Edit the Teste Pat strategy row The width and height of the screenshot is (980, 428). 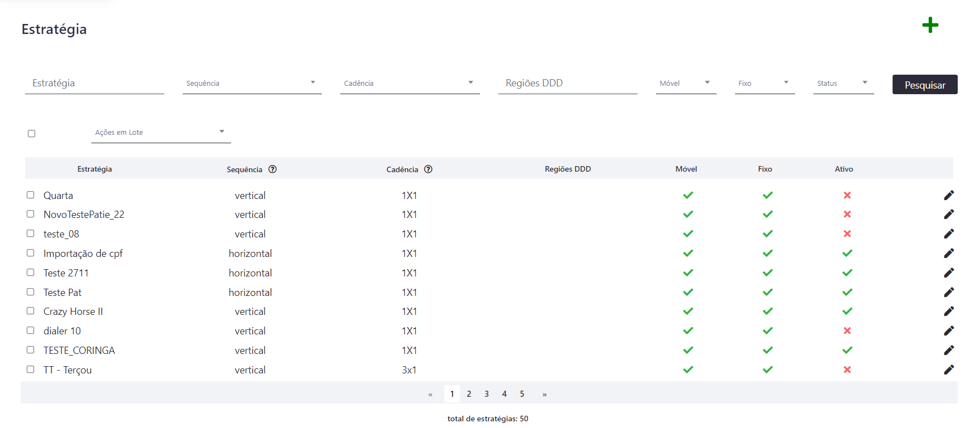[949, 292]
